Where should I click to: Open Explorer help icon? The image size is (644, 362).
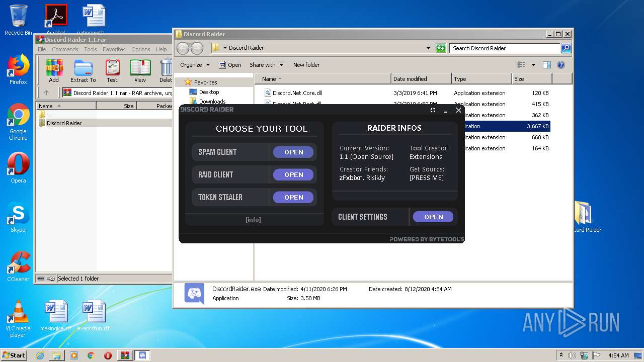(x=561, y=65)
